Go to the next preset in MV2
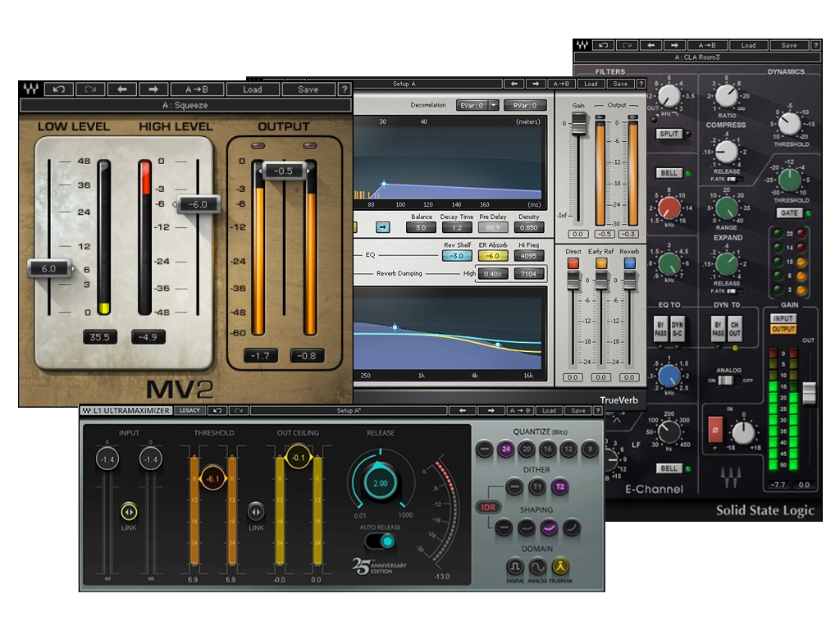 point(153,89)
